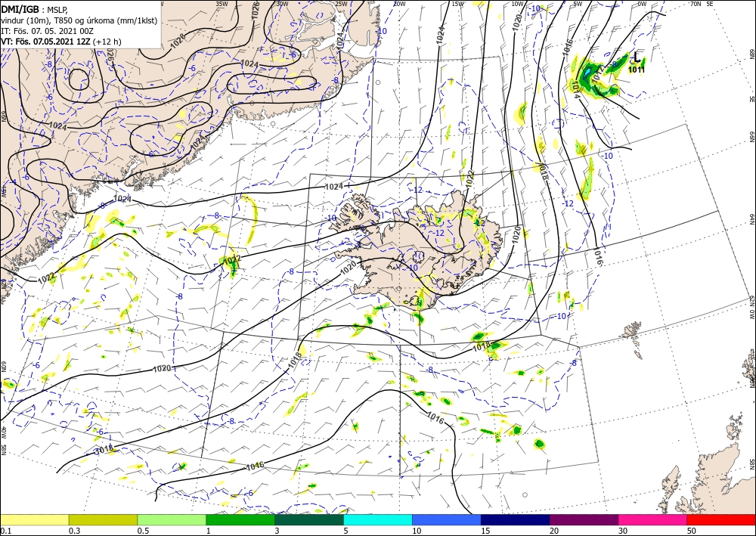The height and width of the screenshot is (536, 756).
Task: Select the green 1–3 legend swatch
Action: point(240,519)
